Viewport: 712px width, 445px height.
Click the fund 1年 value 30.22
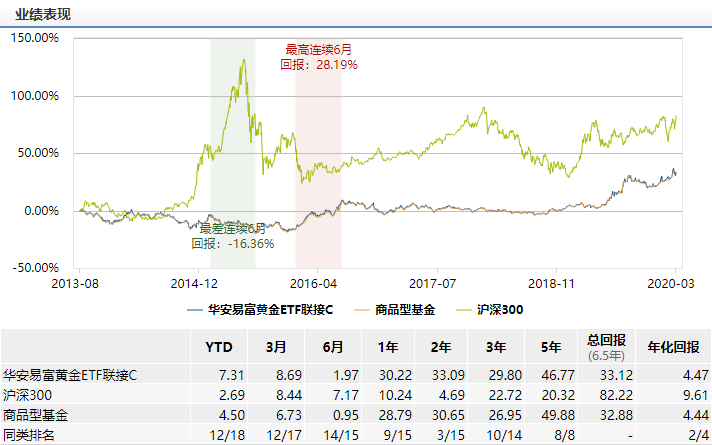click(395, 375)
